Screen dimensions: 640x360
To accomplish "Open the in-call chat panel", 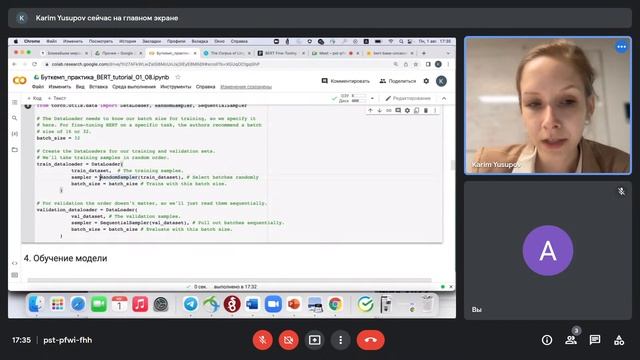I will click(595, 340).
